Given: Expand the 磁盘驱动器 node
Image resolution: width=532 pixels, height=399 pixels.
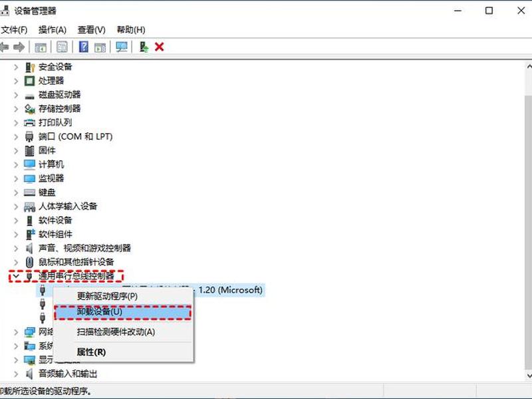Looking at the screenshot, I should [x=15, y=95].
